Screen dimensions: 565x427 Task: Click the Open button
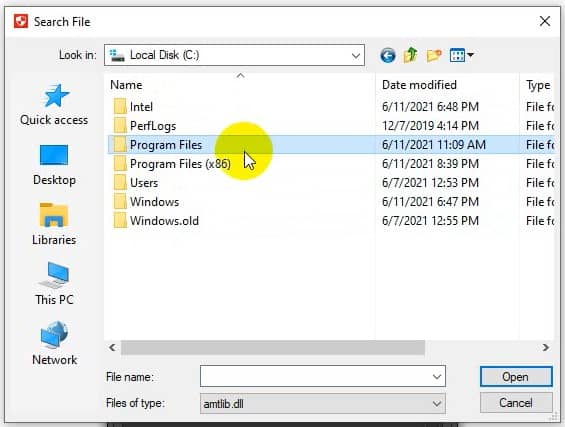coord(516,377)
